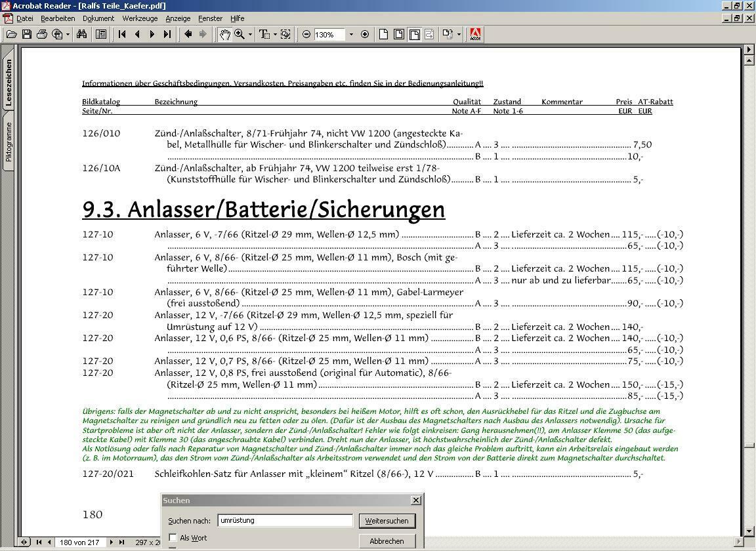Click the document pane menu arrow top right
The width and height of the screenshot is (756, 551).
(749, 49)
